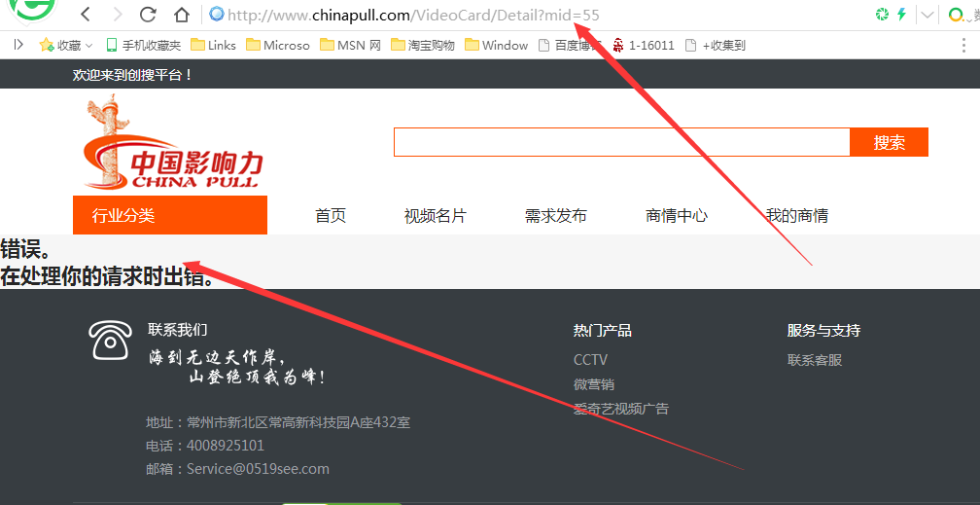Click the 常州市新北区 address line
This screenshot has width=980, height=505.
pos(278,422)
